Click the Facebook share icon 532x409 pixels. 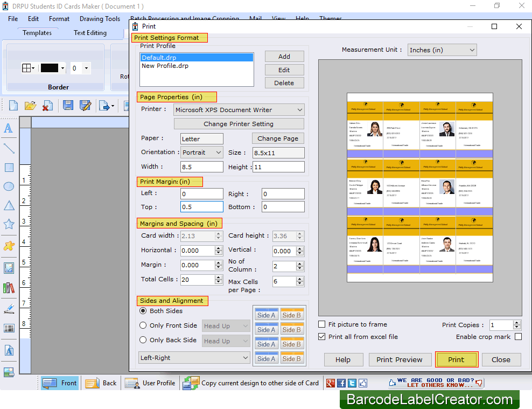click(x=342, y=383)
